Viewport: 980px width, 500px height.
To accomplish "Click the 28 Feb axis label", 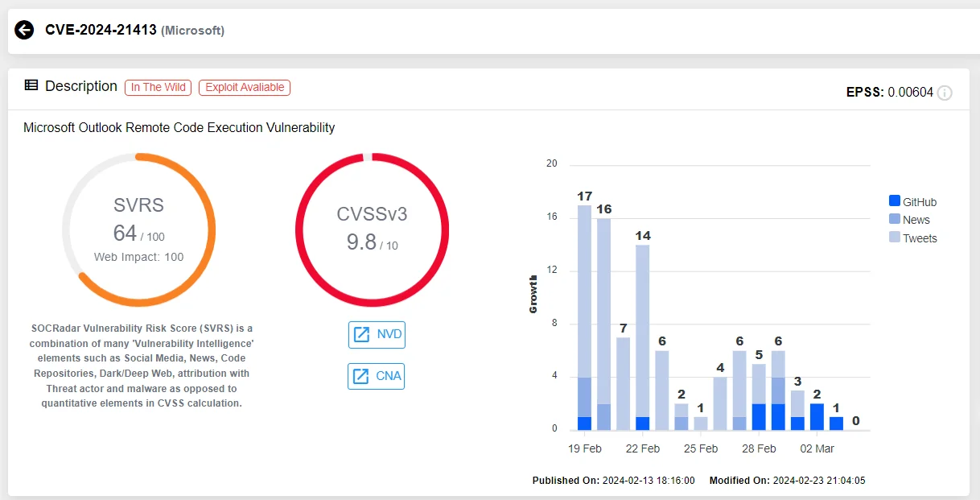I will (x=759, y=448).
